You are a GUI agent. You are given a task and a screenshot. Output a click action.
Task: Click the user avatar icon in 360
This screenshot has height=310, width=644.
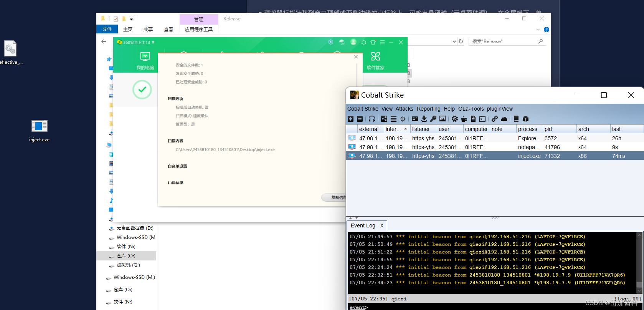(353, 42)
